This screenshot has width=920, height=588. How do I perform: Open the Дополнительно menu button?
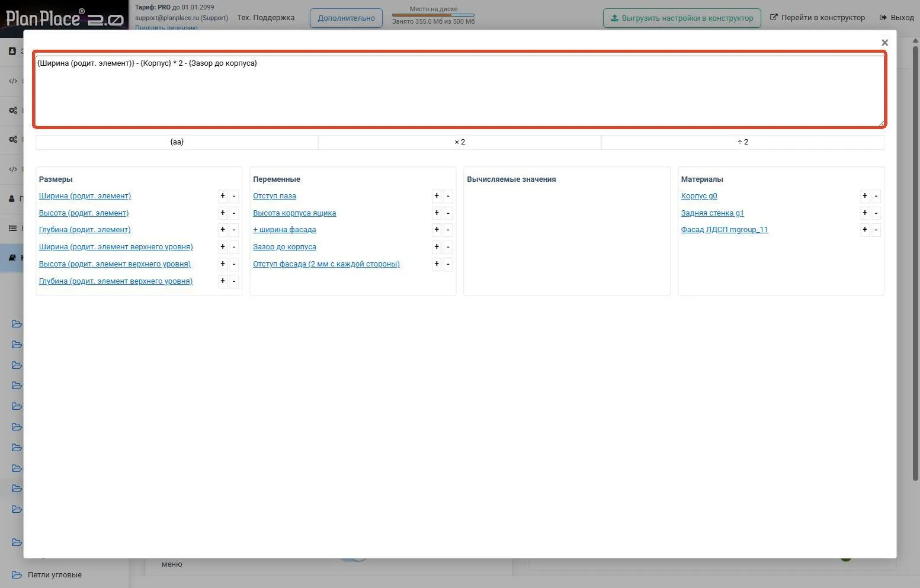tap(346, 18)
